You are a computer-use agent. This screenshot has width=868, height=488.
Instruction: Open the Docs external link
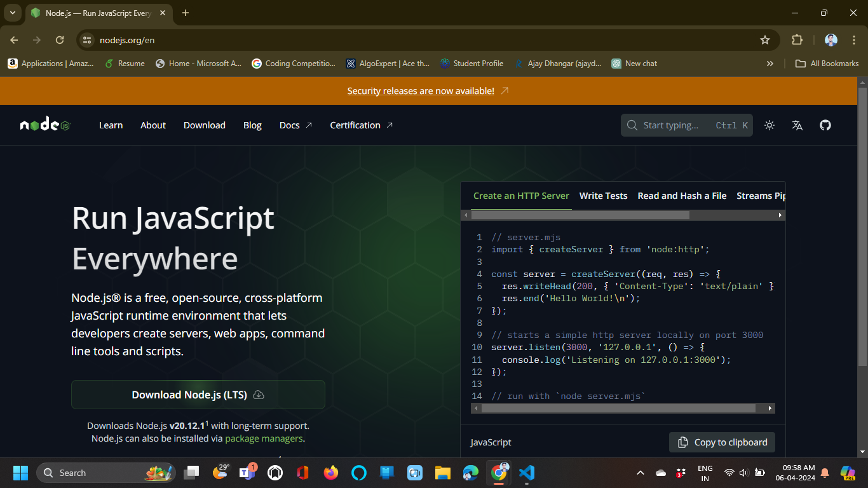296,125
